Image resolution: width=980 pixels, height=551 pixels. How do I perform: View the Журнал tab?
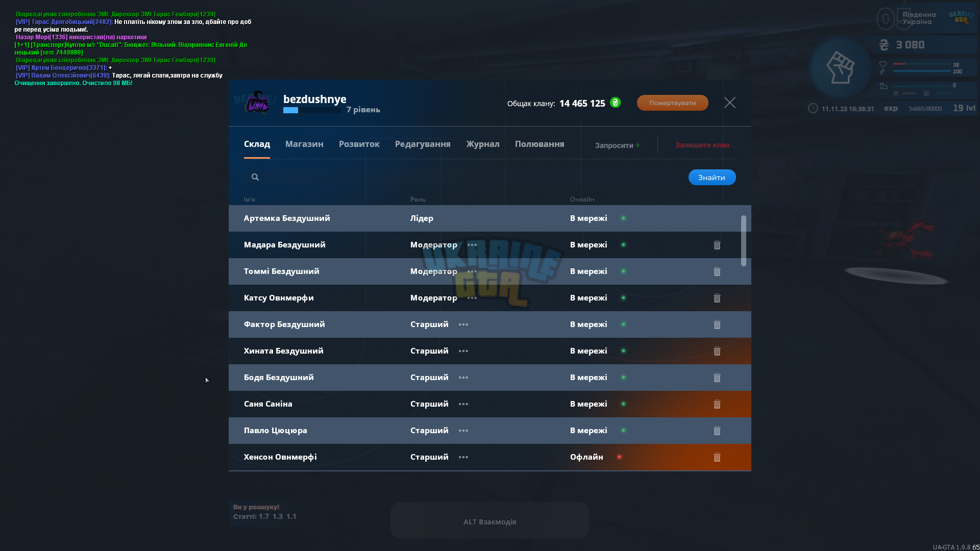point(483,144)
